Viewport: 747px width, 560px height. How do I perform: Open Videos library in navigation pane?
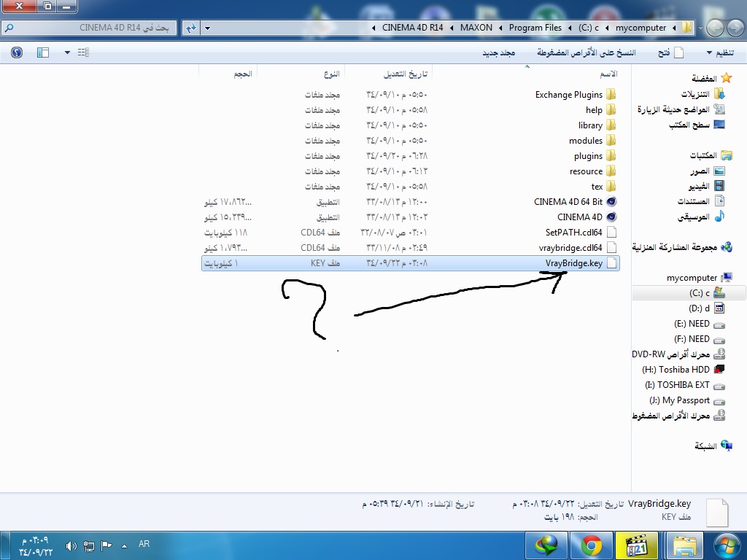click(706, 186)
